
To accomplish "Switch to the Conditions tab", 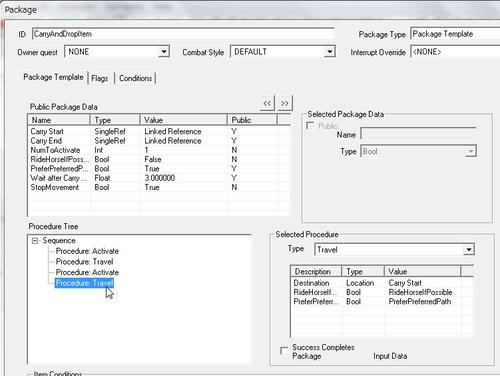I will (x=135, y=78).
